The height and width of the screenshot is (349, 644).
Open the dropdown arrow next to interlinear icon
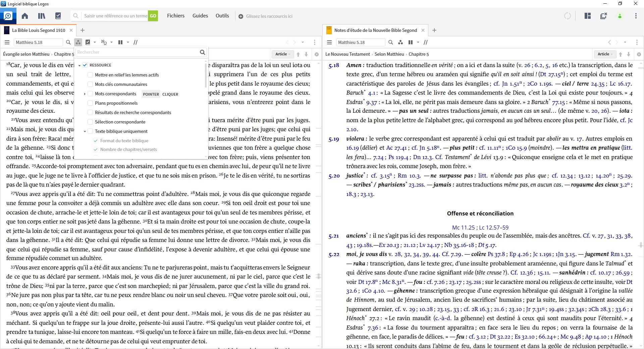(111, 42)
